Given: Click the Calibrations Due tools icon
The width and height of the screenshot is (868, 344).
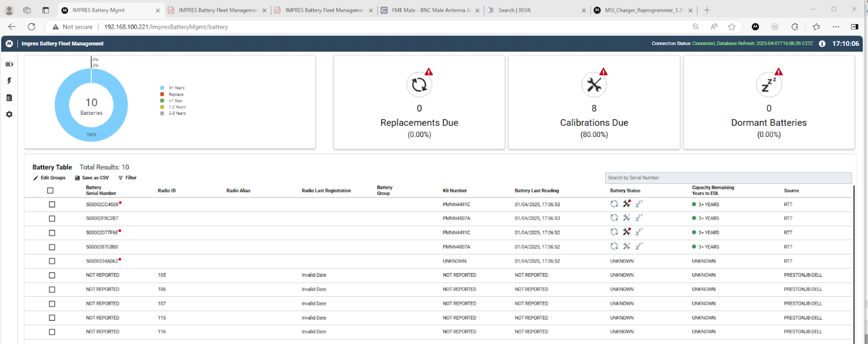Looking at the screenshot, I should coord(594,84).
